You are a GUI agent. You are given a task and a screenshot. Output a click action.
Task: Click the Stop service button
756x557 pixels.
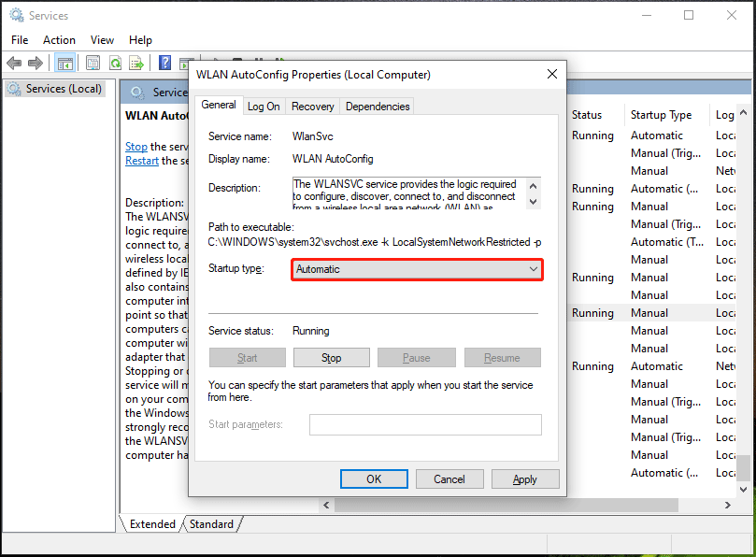point(332,357)
